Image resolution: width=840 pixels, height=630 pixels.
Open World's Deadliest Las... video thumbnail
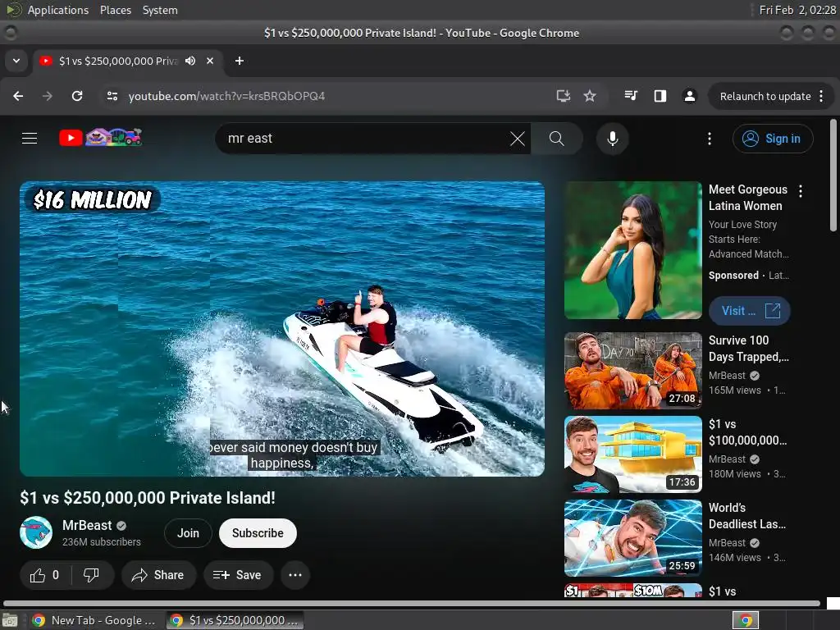pyautogui.click(x=632, y=538)
